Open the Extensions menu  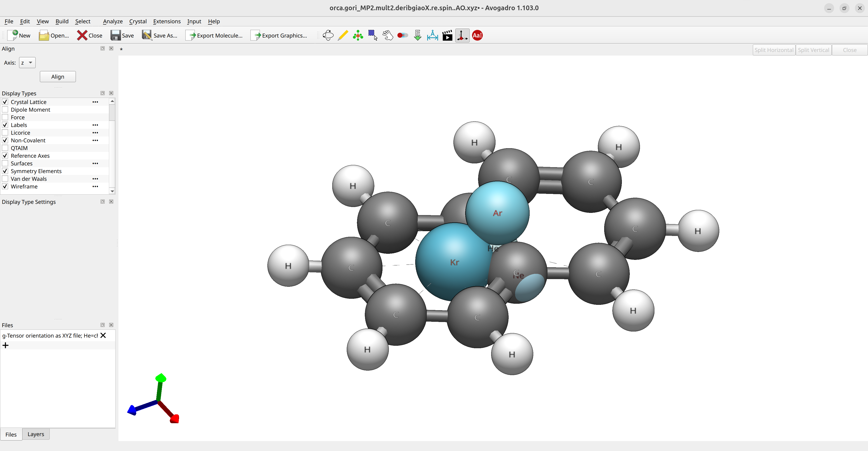tap(167, 21)
